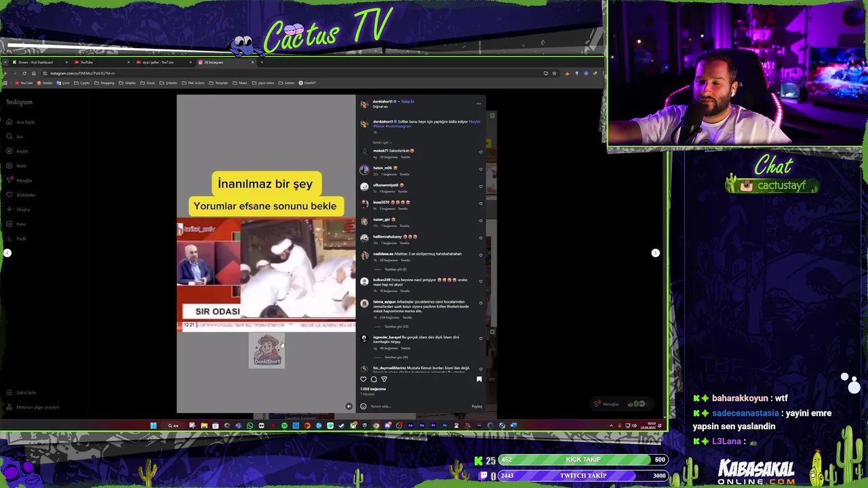Open the ChatGPT bookmark
The image size is (868, 488).
coord(308,83)
